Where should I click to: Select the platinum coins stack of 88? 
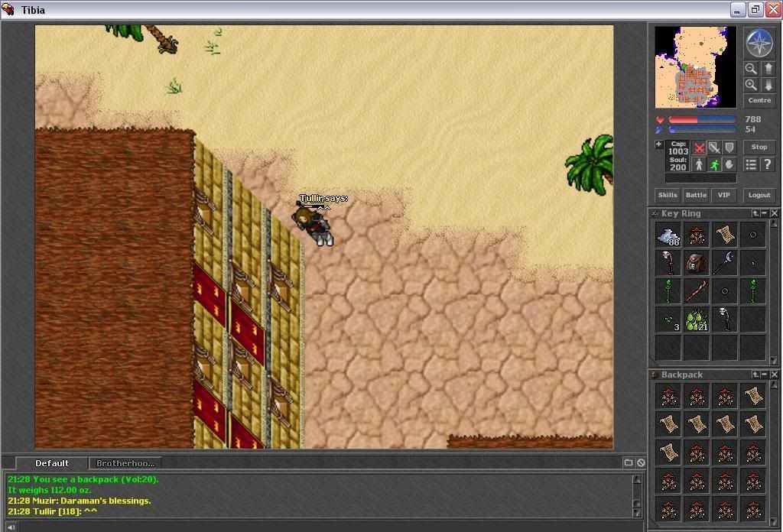pos(668,235)
